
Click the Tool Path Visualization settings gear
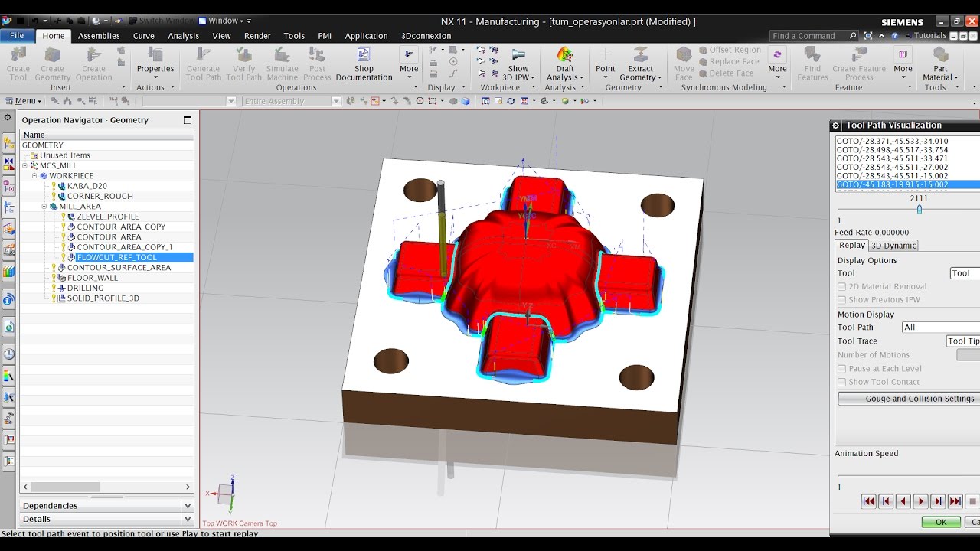coord(837,126)
